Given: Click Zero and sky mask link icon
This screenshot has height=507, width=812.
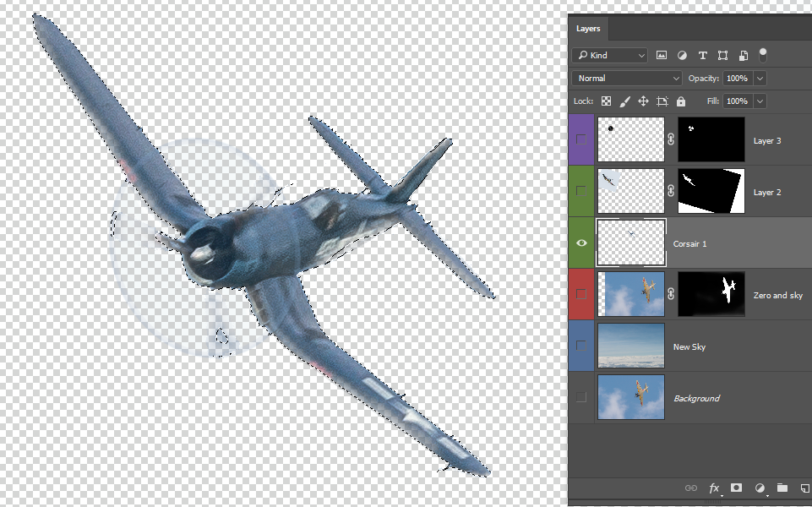Looking at the screenshot, I should coord(671,293).
